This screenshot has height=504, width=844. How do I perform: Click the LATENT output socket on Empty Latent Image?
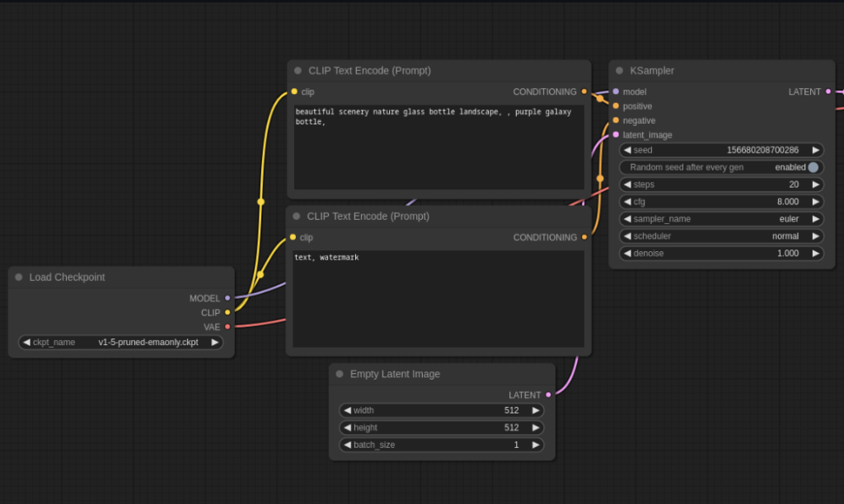pos(548,394)
